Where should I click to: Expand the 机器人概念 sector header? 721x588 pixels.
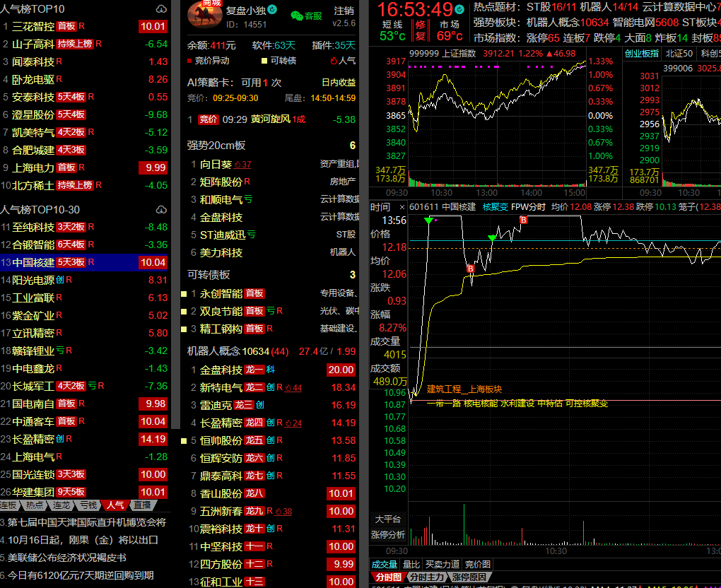tap(212, 351)
